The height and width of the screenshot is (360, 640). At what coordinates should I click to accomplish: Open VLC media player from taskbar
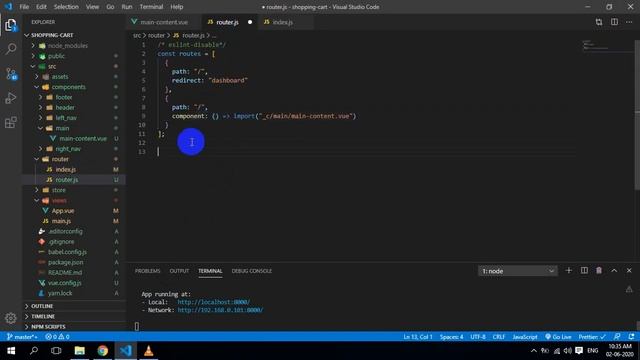click(149, 351)
